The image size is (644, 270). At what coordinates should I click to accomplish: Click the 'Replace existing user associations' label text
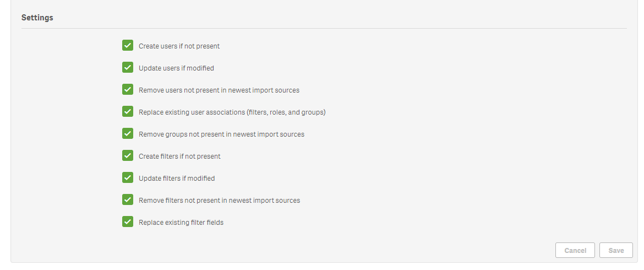[232, 112]
